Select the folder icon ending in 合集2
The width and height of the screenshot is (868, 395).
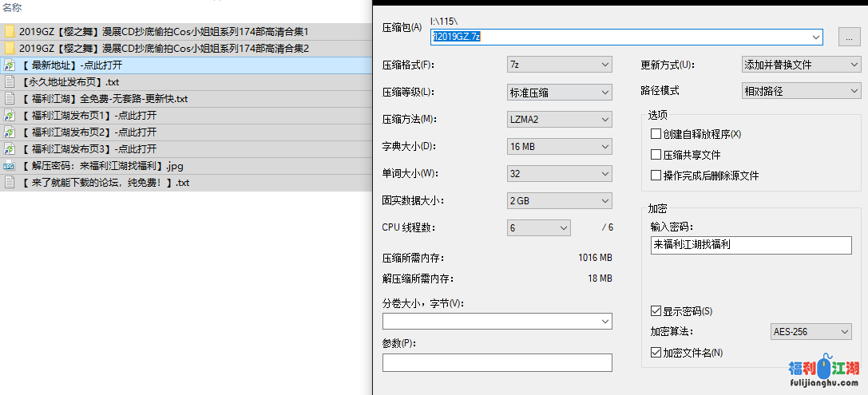coord(10,49)
